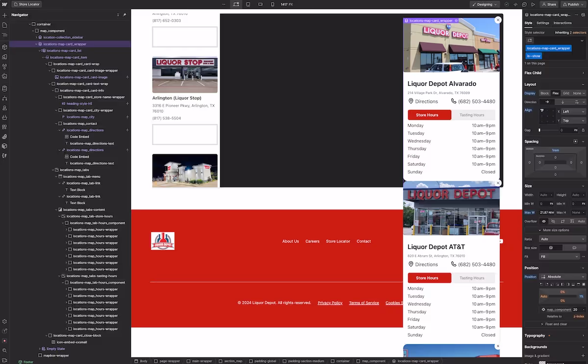
Task: Open the code export icon
Action: 515,4
